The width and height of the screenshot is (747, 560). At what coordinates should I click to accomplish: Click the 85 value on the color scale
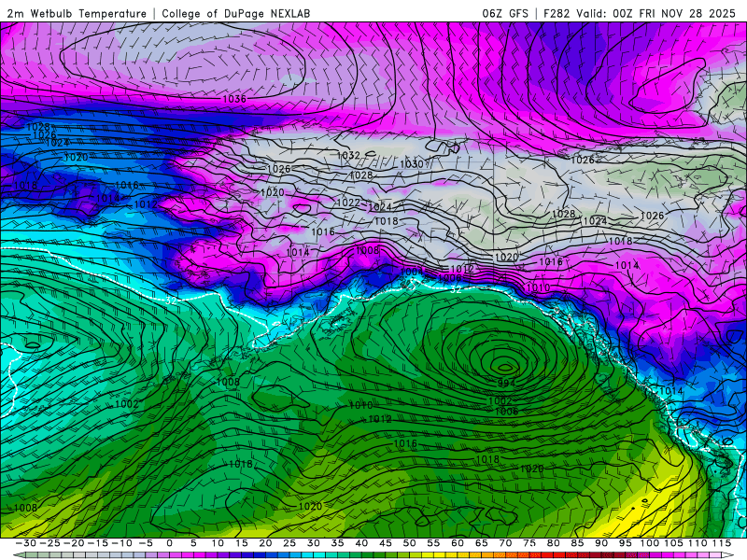point(577,543)
